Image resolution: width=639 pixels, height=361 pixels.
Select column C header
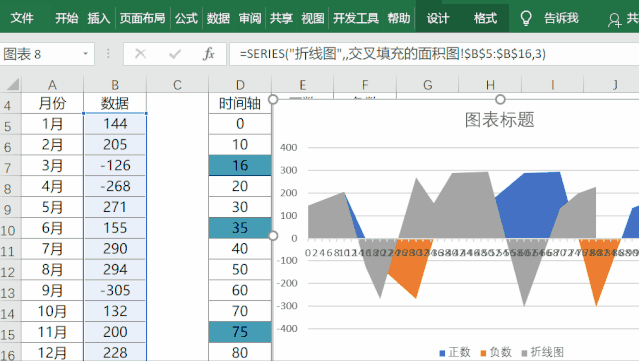point(177,85)
